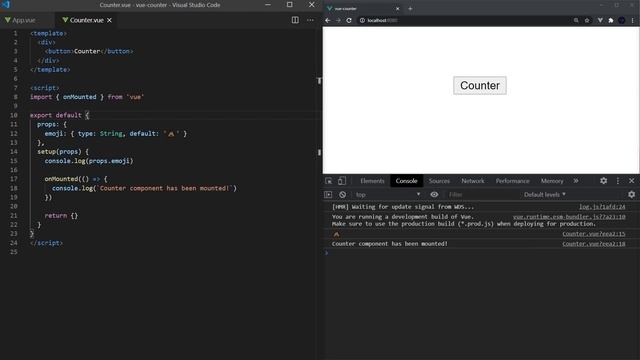Clear the console
This screenshot has height=360, width=640.
(342, 195)
